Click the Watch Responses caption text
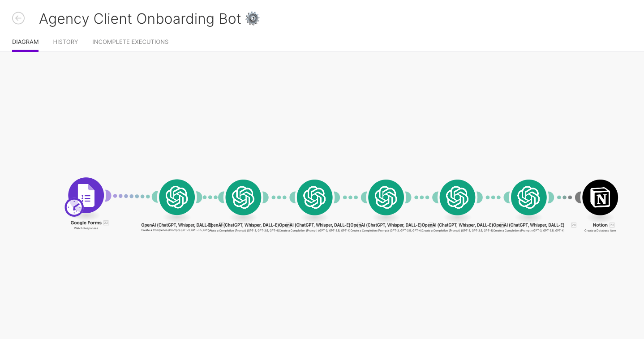Image resolution: width=644 pixels, height=339 pixels. click(x=86, y=228)
